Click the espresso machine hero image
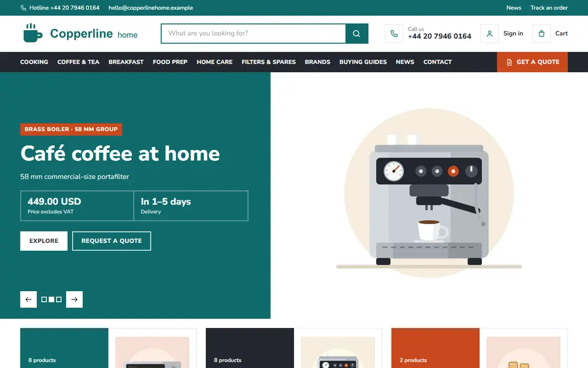 click(x=429, y=193)
